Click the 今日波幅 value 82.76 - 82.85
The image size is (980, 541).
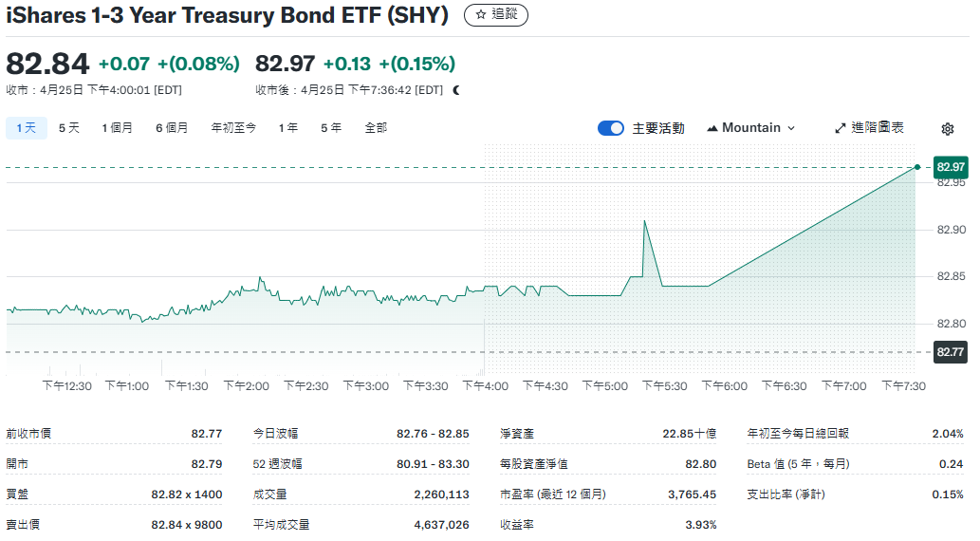click(433, 434)
